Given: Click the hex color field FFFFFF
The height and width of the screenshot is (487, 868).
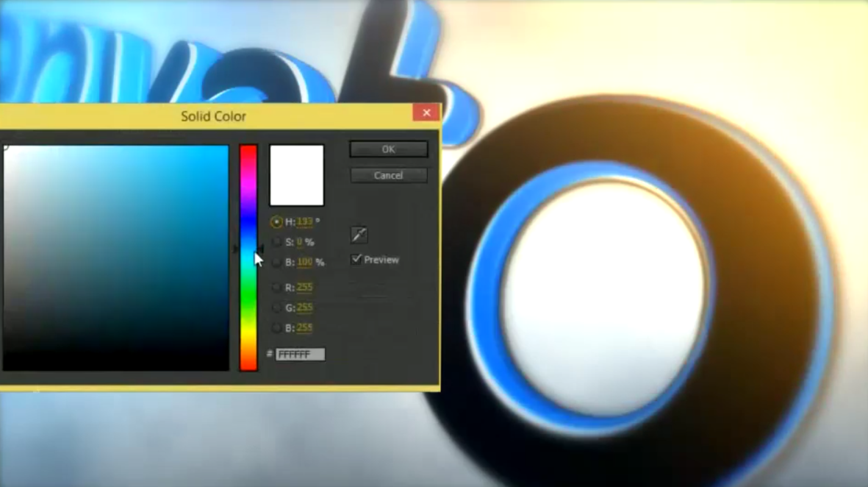Looking at the screenshot, I should (300, 354).
